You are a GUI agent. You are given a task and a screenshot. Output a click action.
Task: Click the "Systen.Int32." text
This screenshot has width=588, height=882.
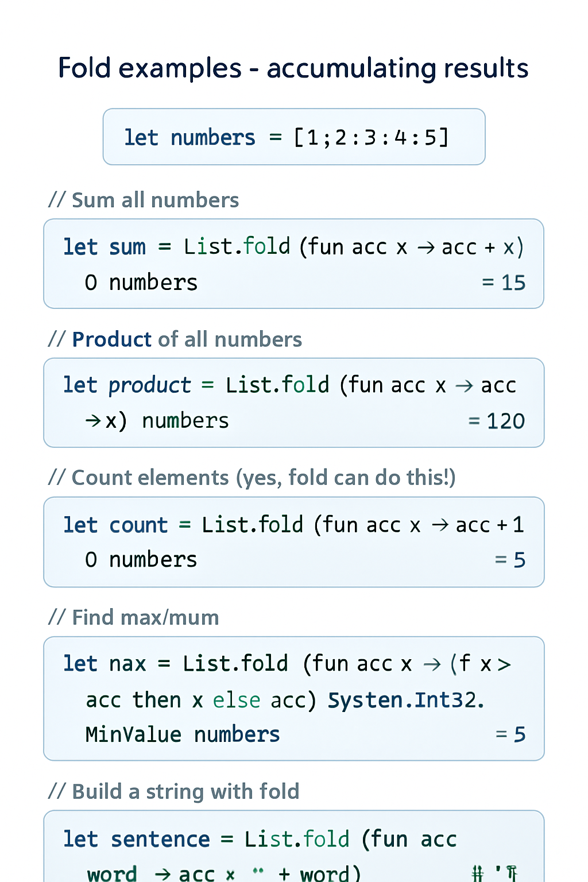coord(406,701)
